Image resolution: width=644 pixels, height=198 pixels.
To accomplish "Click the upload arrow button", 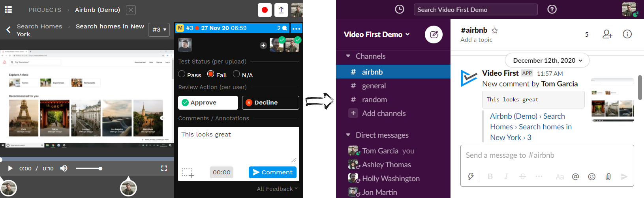I will pyautogui.click(x=281, y=10).
